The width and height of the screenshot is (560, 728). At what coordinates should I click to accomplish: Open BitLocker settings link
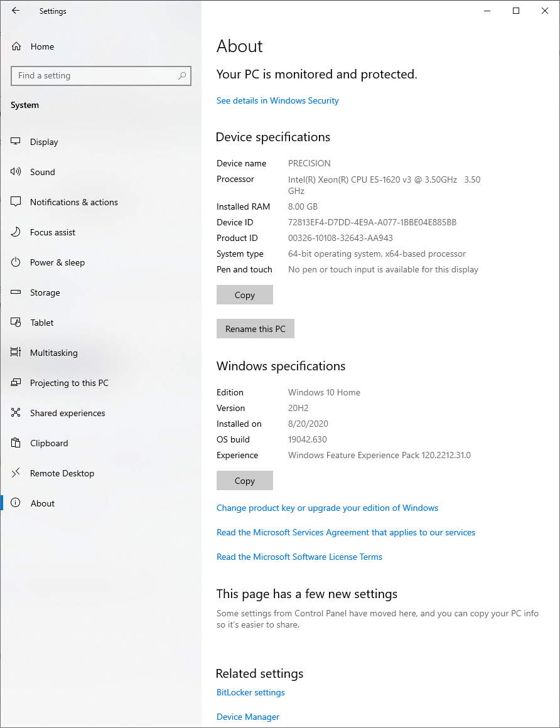250,692
